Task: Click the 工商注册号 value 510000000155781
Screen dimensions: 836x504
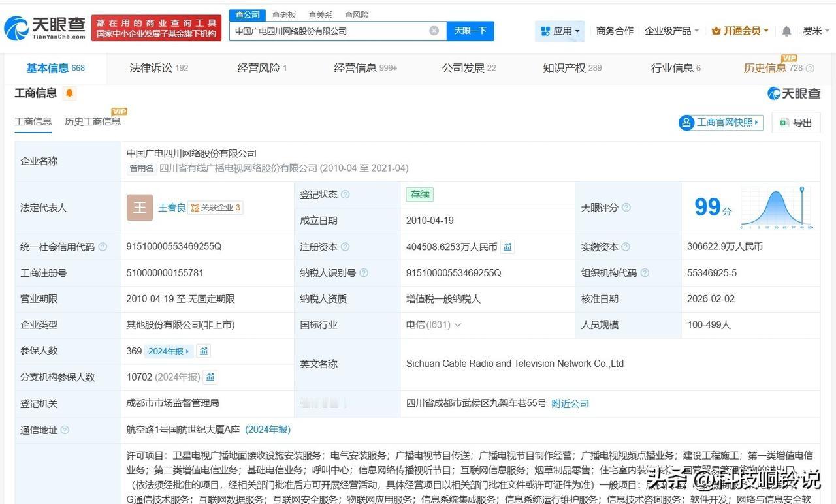Action: [x=165, y=273]
